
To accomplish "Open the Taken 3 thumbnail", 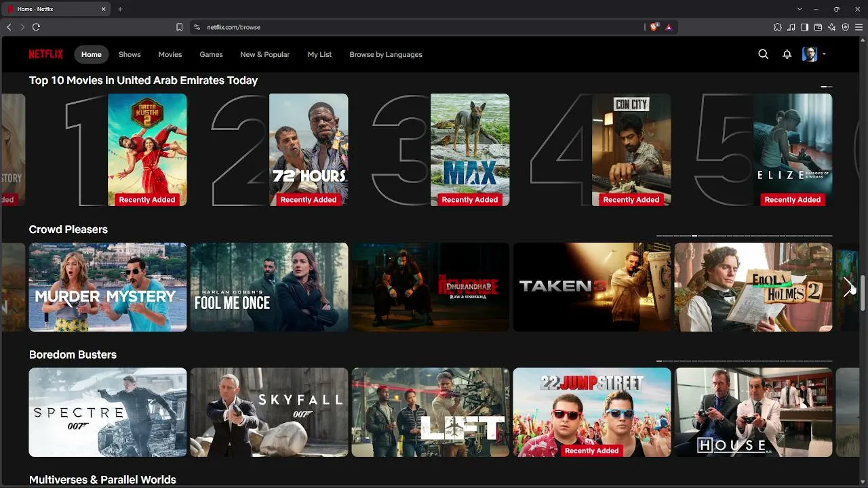I will [592, 287].
